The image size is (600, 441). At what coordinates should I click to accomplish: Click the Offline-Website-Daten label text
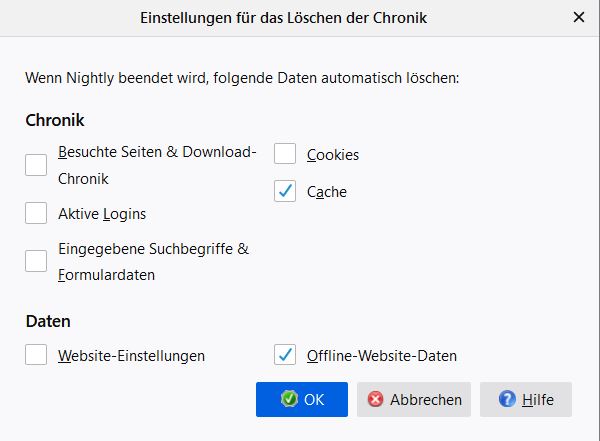point(382,356)
